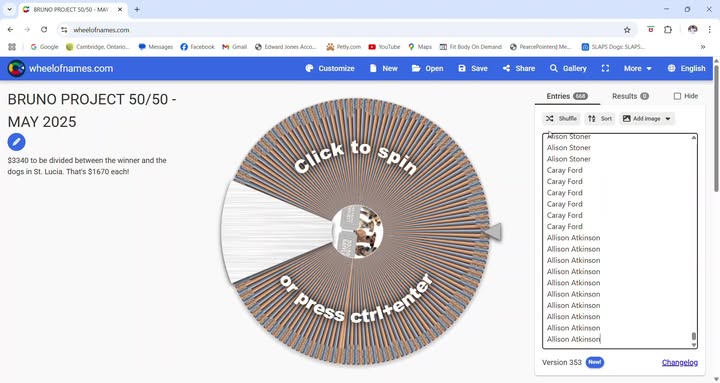Sort the entries alphabetically
Viewport: 720px width, 383px height.
coord(600,118)
